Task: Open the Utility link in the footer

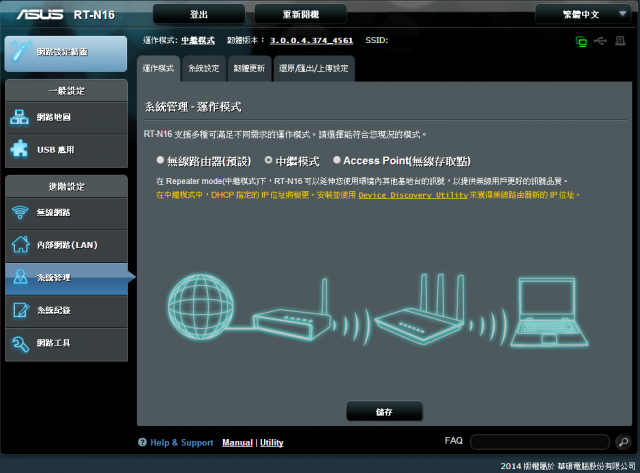Action: coord(271,443)
